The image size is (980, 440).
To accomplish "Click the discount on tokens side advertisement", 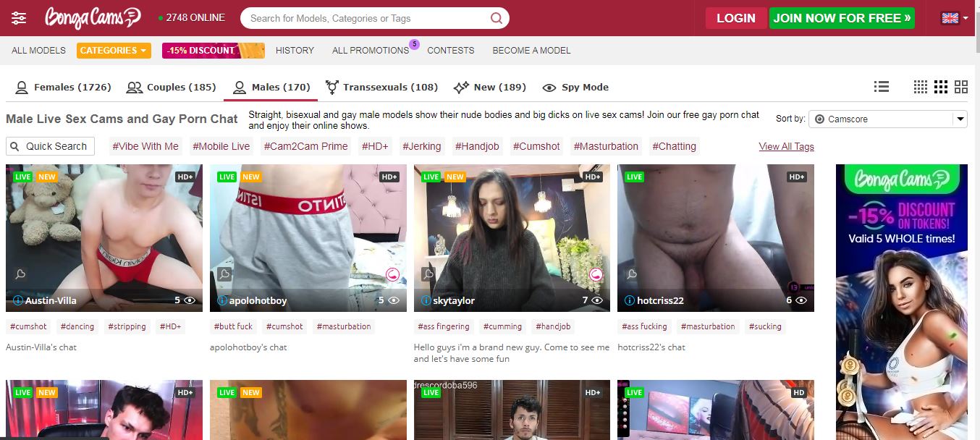I will [902, 302].
